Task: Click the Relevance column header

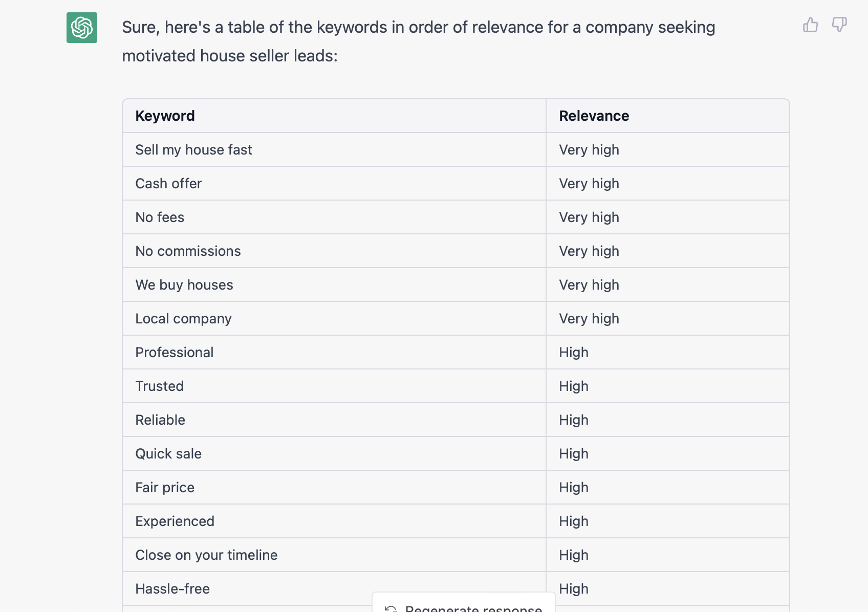Action: pyautogui.click(x=594, y=116)
